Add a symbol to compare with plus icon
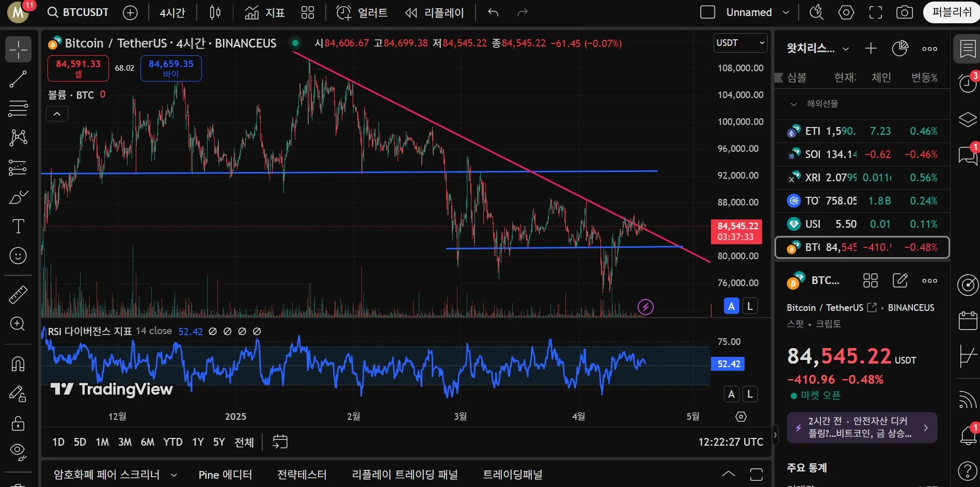This screenshot has height=487, width=980. coord(130,13)
